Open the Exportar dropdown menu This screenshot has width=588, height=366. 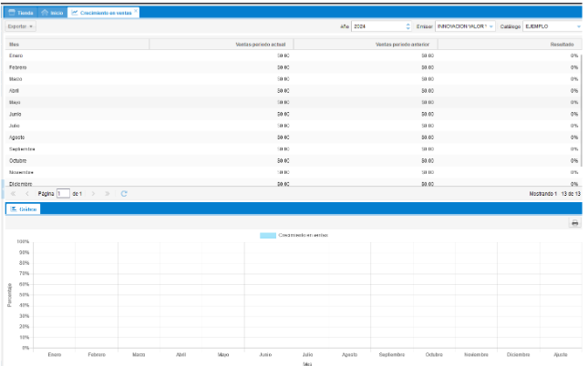pos(20,26)
